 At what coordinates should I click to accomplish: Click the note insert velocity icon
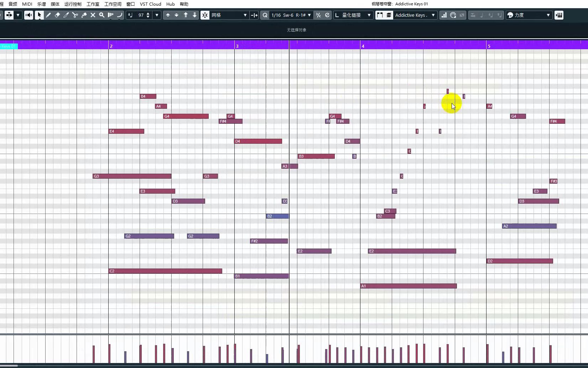pyautogui.click(x=130, y=15)
